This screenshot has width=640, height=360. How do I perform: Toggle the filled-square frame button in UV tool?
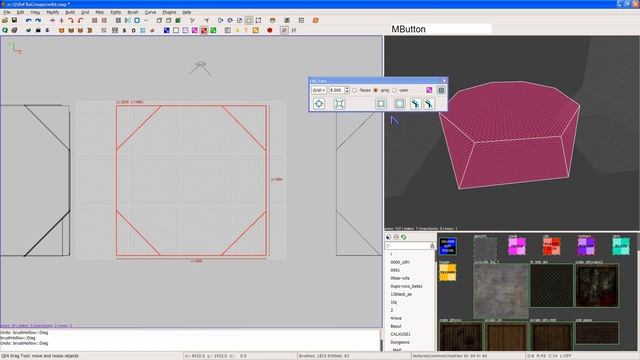click(399, 104)
